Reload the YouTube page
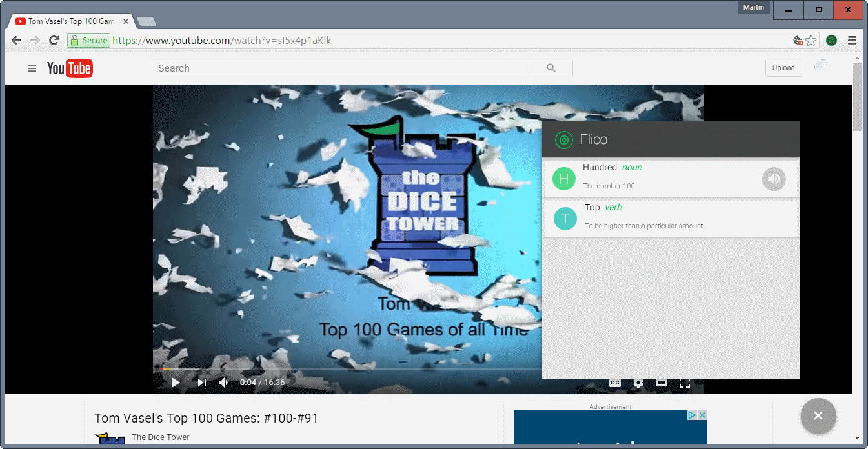Viewport: 868px width, 449px height. (x=54, y=41)
